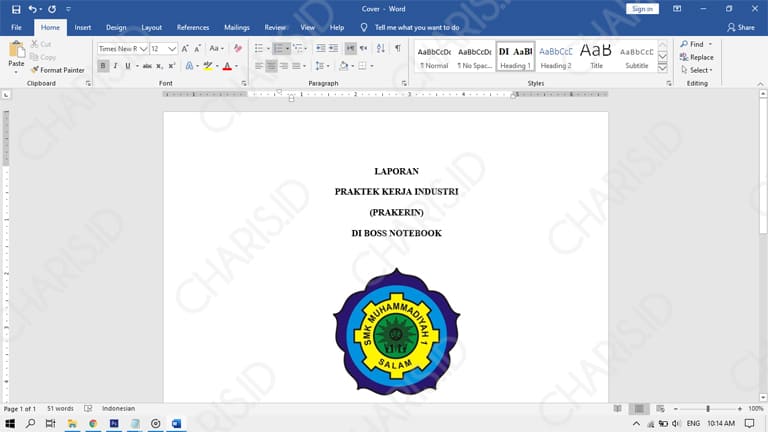Set right-to-left text direction

(x=363, y=48)
